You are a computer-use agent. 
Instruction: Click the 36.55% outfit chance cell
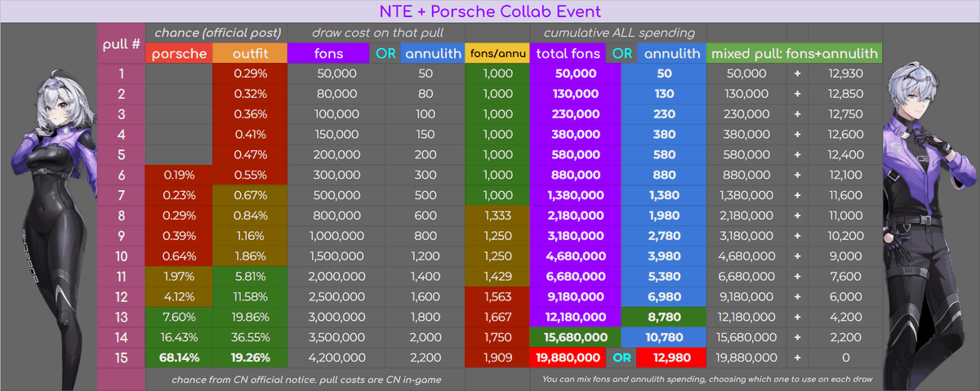(249, 336)
